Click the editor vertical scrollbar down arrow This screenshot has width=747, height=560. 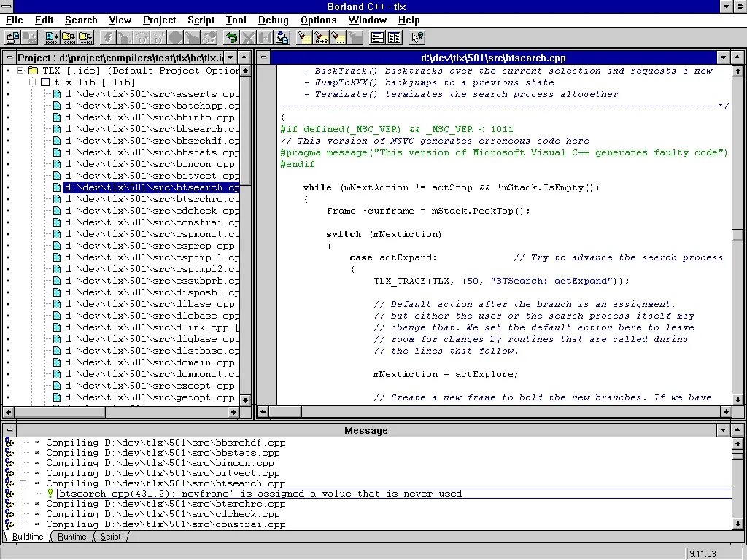(x=738, y=400)
